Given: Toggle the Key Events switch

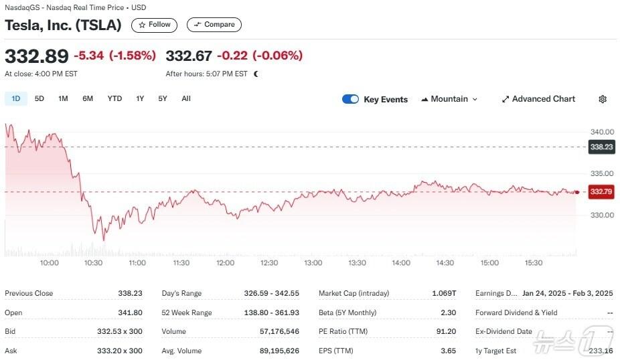Looking at the screenshot, I should [350, 99].
